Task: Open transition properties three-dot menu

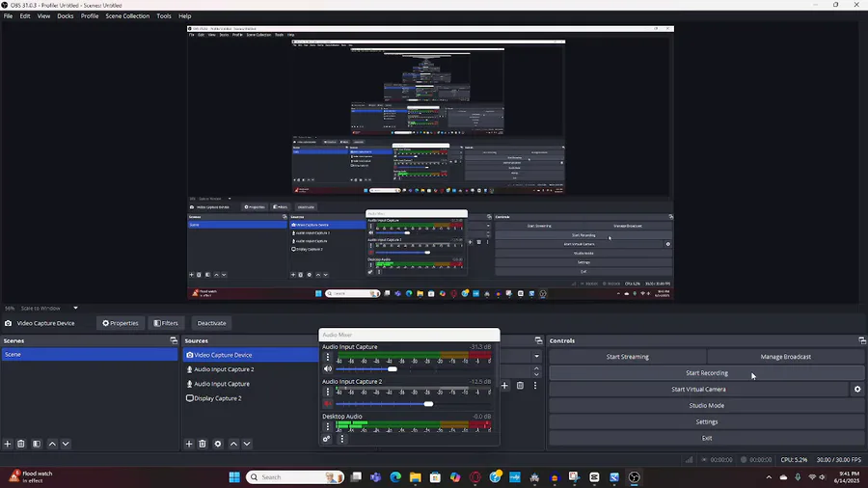Action: pyautogui.click(x=535, y=386)
